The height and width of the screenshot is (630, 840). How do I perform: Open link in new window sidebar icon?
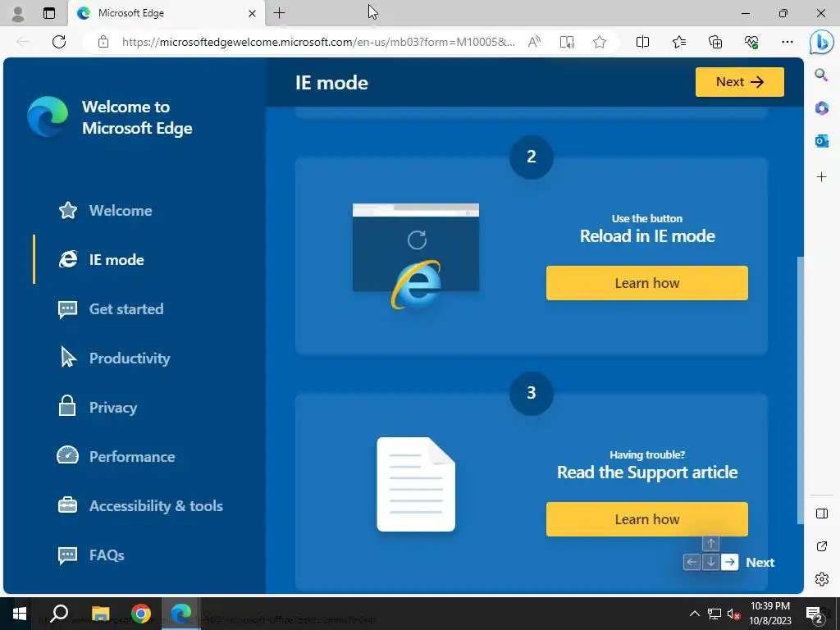pos(822,546)
